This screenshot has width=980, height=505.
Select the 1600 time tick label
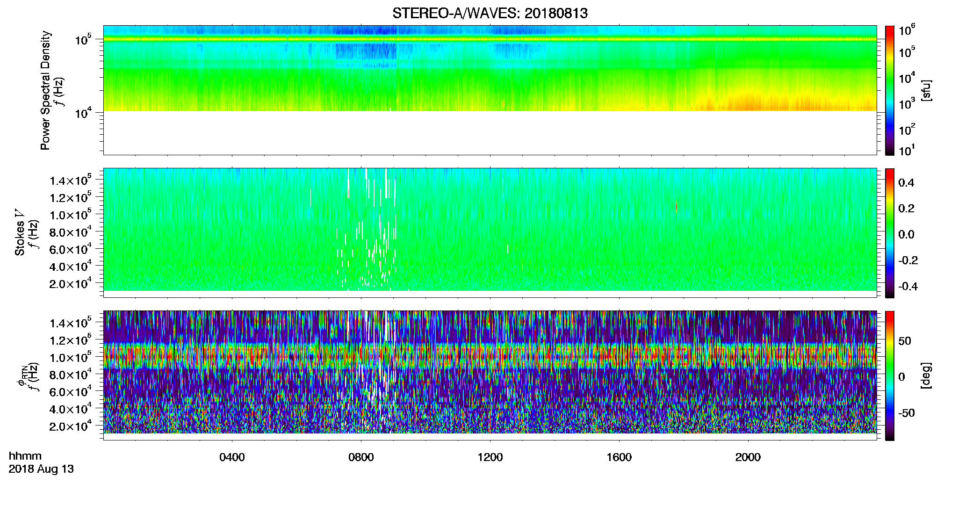click(619, 457)
